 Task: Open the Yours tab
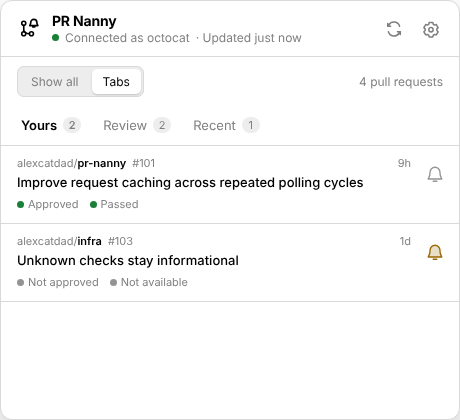point(51,125)
